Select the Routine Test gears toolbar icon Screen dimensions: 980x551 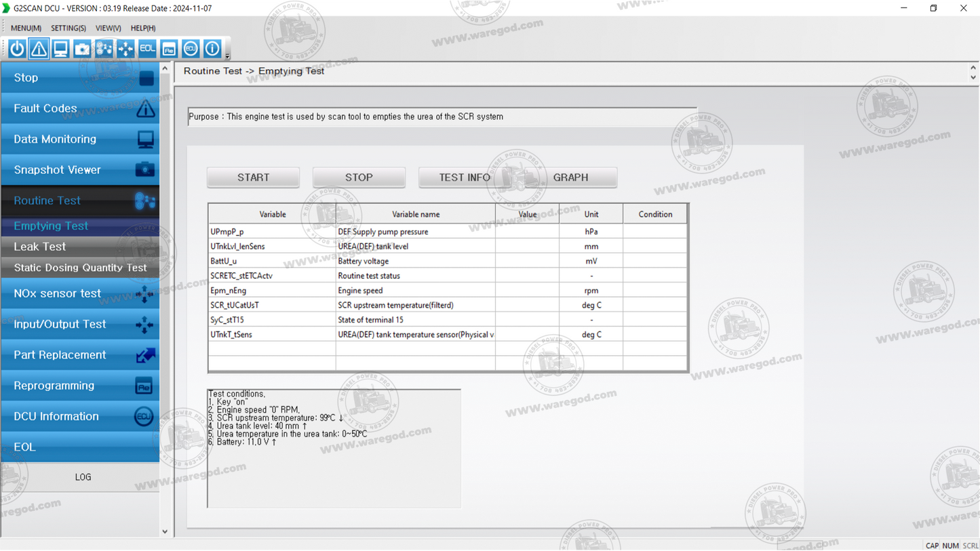click(x=103, y=48)
